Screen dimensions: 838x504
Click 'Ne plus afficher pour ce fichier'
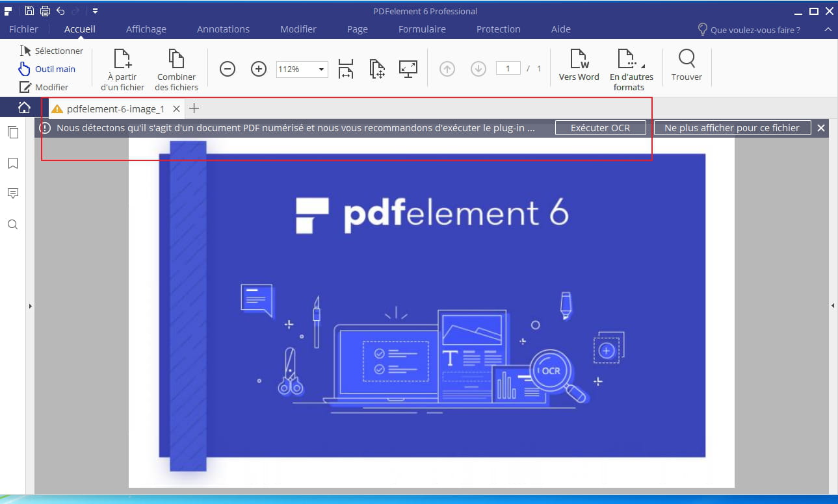click(x=733, y=128)
